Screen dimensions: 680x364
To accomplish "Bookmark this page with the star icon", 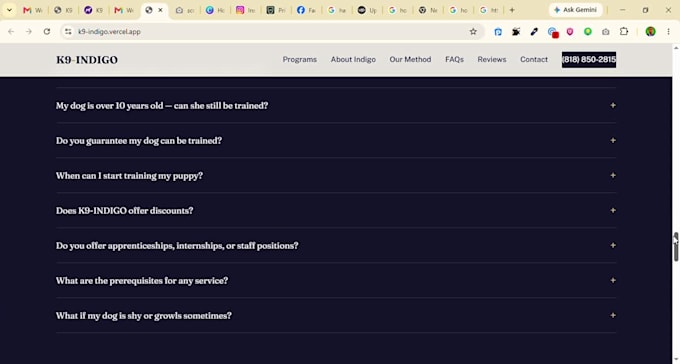I will [473, 32].
